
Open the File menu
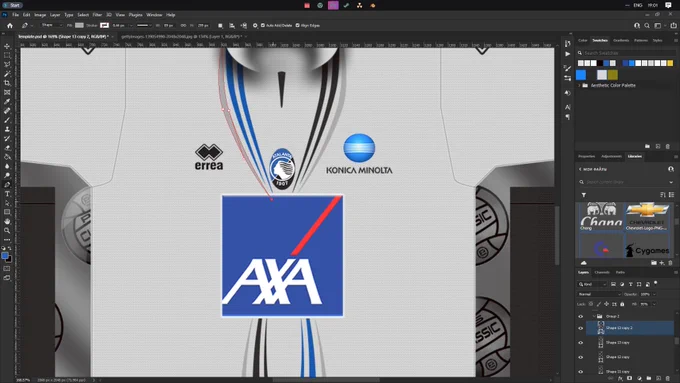tap(16, 15)
